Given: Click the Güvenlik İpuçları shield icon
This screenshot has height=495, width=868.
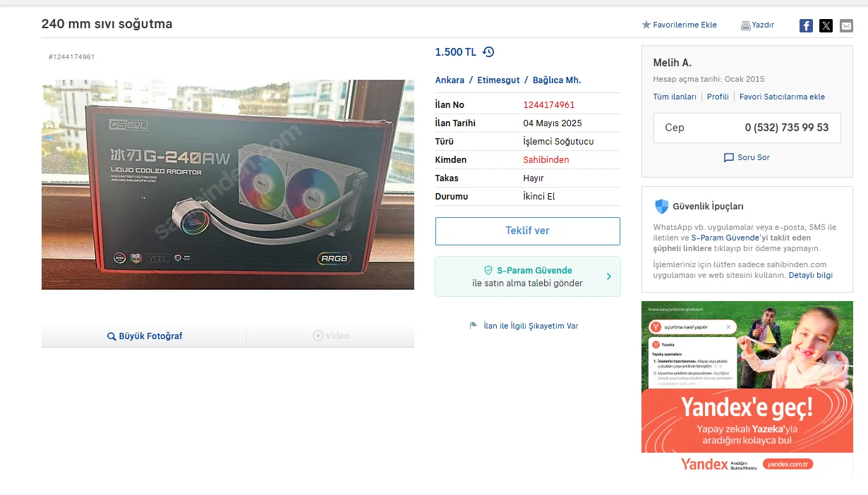Looking at the screenshot, I should [x=661, y=207].
